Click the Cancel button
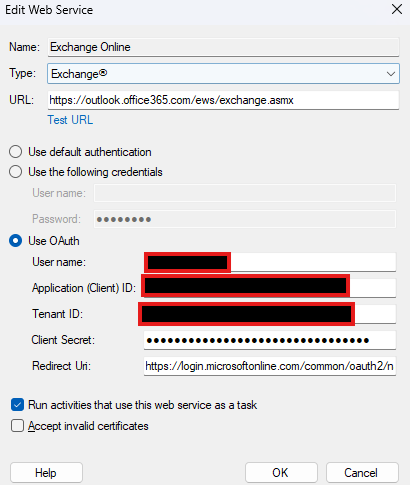The image size is (410, 485). click(362, 473)
